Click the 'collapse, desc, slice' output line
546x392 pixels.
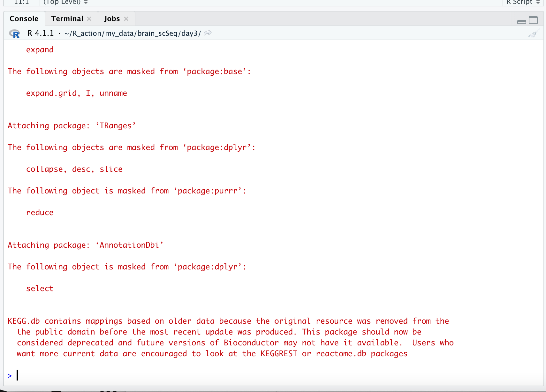coord(74,169)
